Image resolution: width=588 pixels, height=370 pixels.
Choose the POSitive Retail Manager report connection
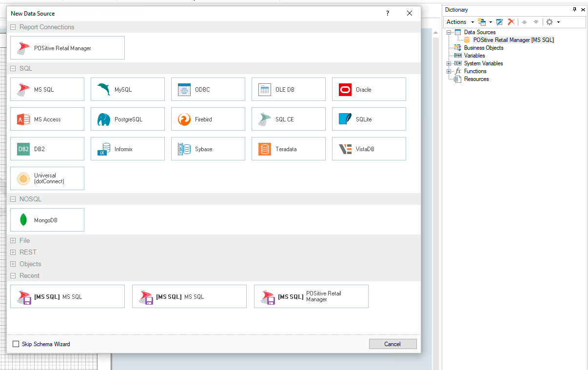(x=67, y=48)
